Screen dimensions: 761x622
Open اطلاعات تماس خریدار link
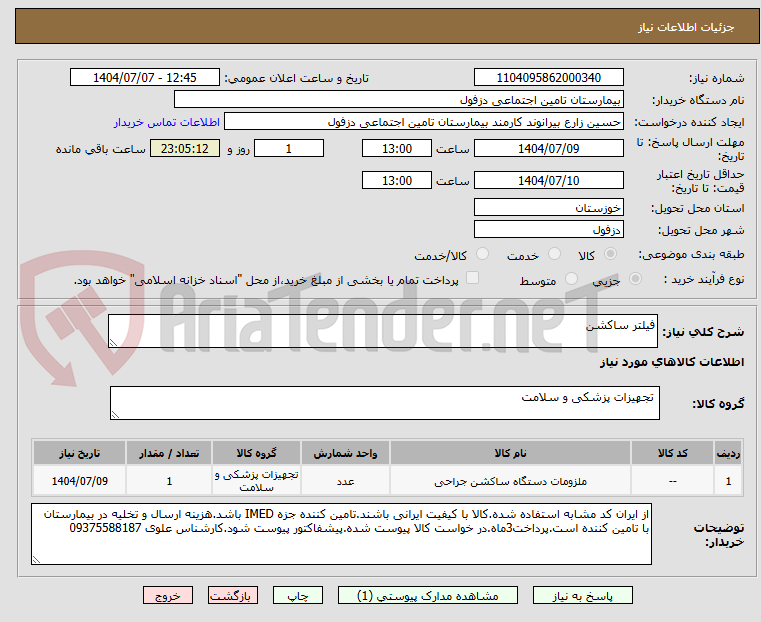tap(167, 122)
